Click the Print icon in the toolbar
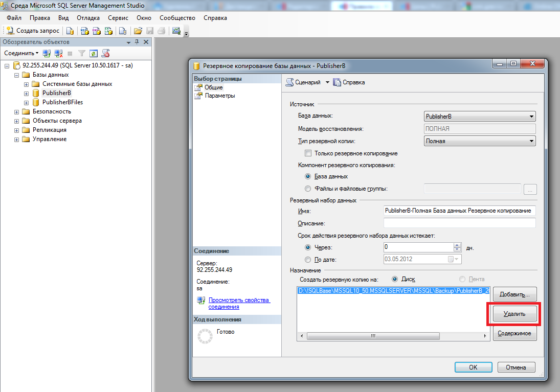Viewport: 560px width, 392px height. coord(162,31)
